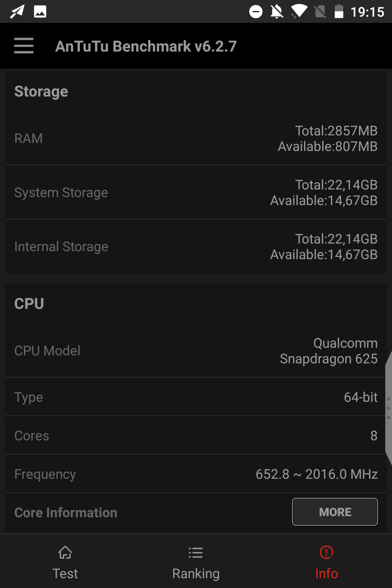Screen dimensions: 392x588
Task: Open the hamburger menu
Action: [x=24, y=46]
